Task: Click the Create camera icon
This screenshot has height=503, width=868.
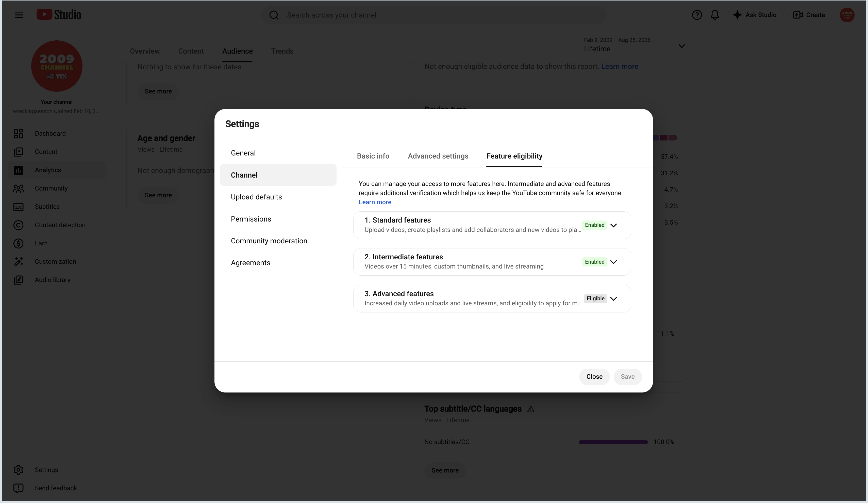Action: point(798,15)
